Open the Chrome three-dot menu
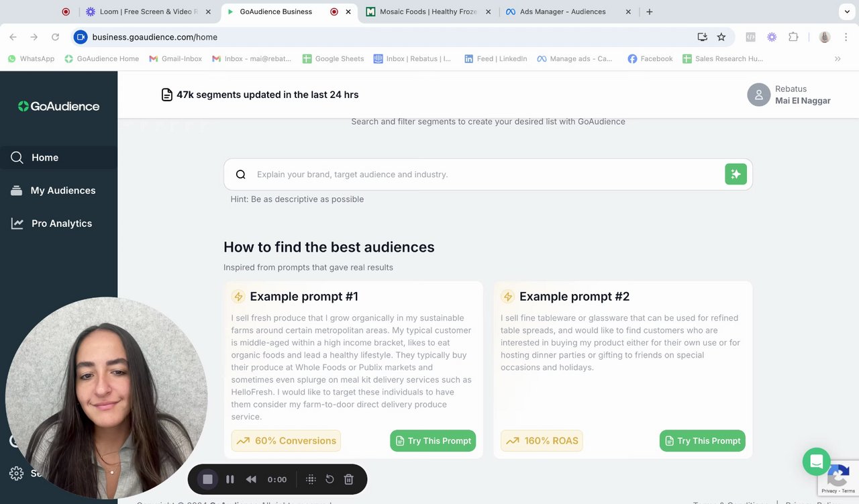Image resolution: width=859 pixels, height=504 pixels. (x=846, y=37)
